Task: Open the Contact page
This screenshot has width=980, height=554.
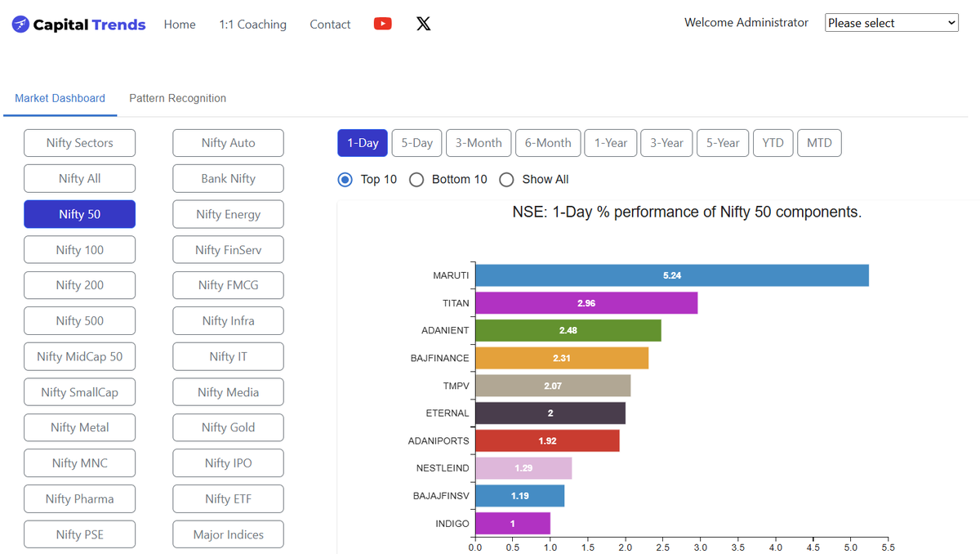Action: pyautogui.click(x=330, y=25)
